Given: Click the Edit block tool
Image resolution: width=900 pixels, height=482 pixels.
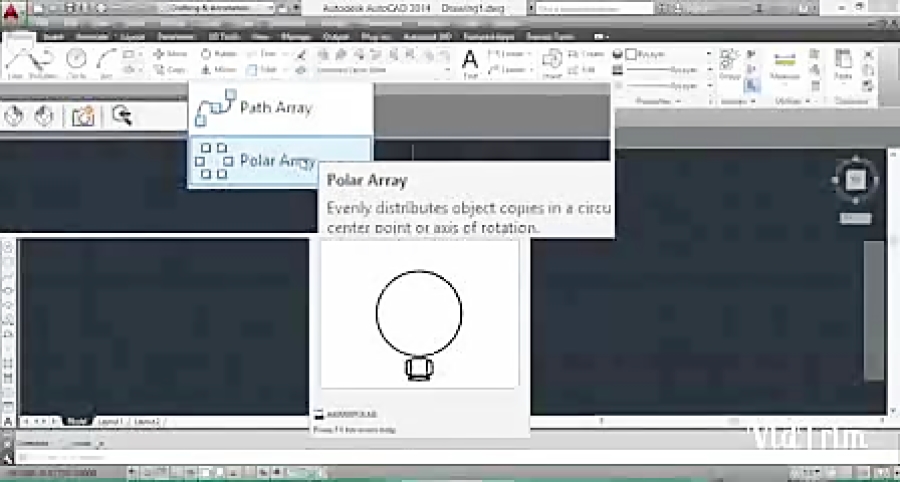Looking at the screenshot, I should coord(582,69).
